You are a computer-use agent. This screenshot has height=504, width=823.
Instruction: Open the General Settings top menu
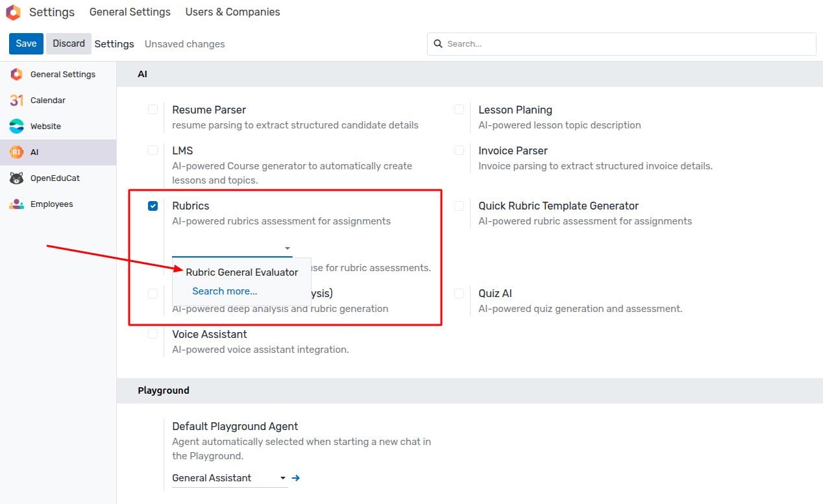click(130, 12)
